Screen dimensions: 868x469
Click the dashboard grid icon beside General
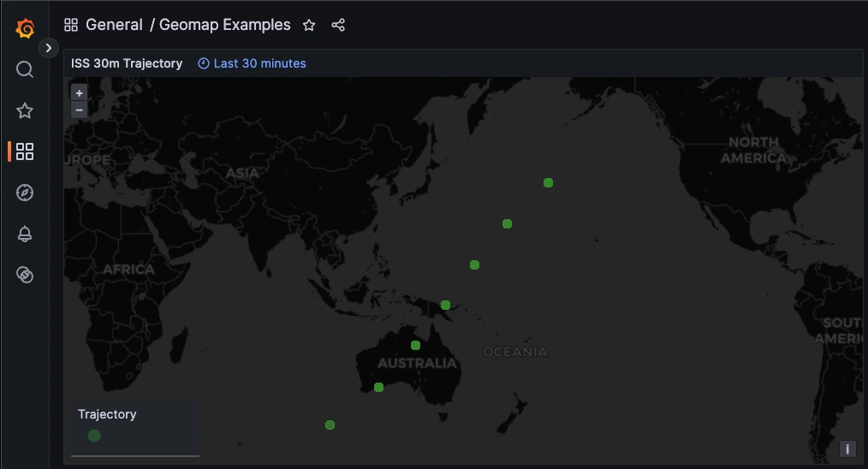[x=71, y=25]
